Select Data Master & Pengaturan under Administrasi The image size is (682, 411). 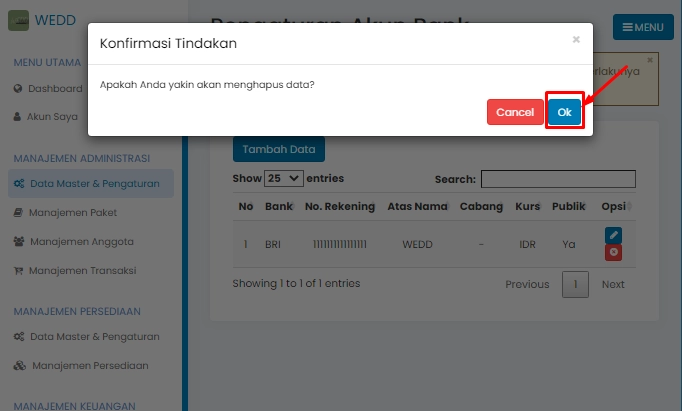[94, 184]
